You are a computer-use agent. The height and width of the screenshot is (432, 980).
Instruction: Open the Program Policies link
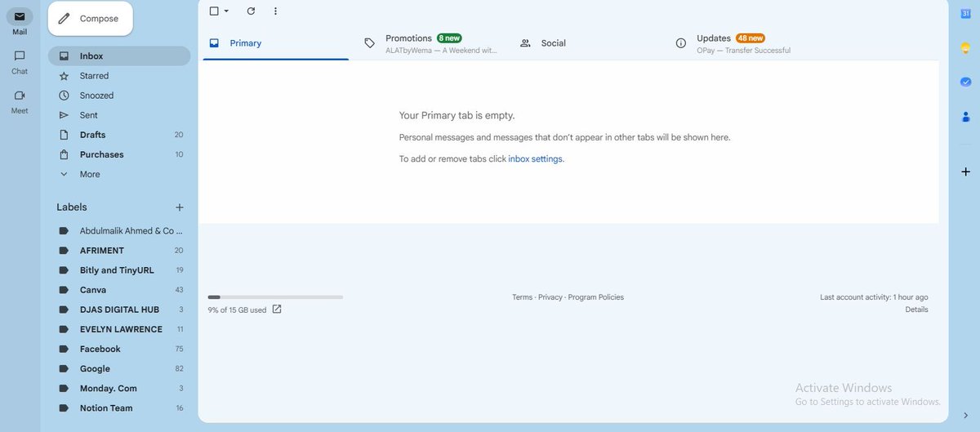595,297
